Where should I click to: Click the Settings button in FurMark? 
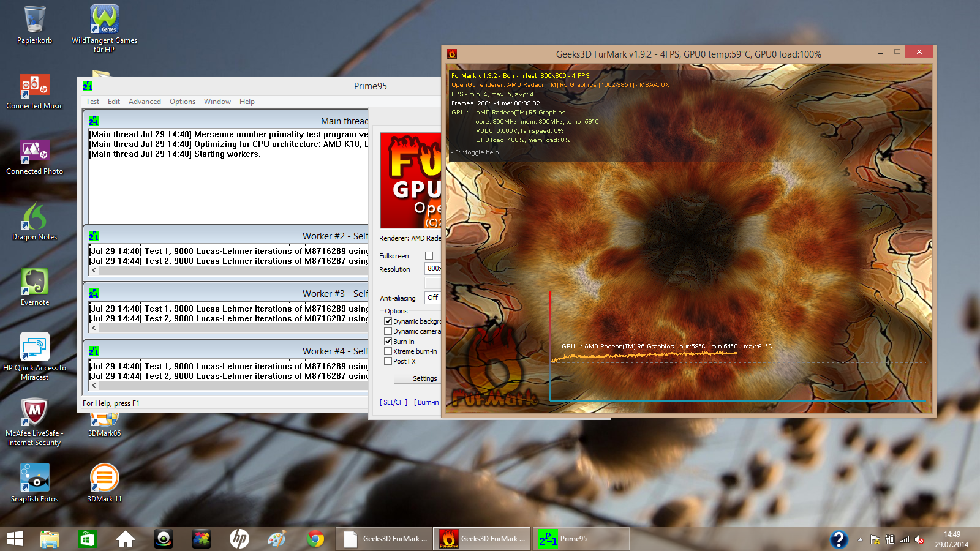pos(417,378)
